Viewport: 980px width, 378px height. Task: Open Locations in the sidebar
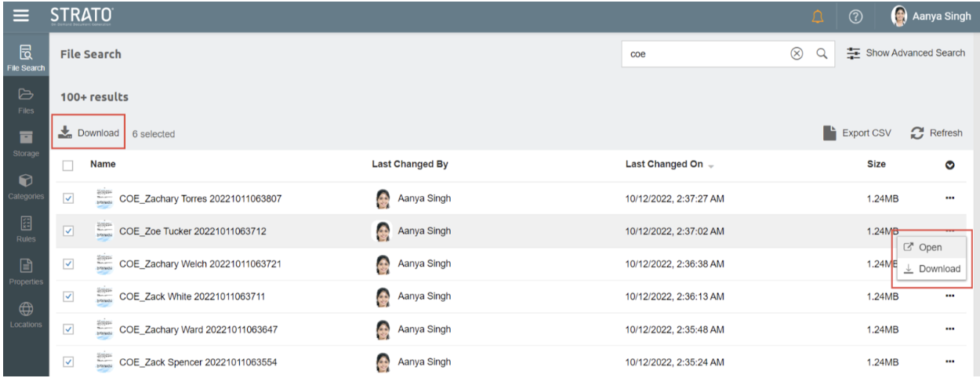pos(26,314)
